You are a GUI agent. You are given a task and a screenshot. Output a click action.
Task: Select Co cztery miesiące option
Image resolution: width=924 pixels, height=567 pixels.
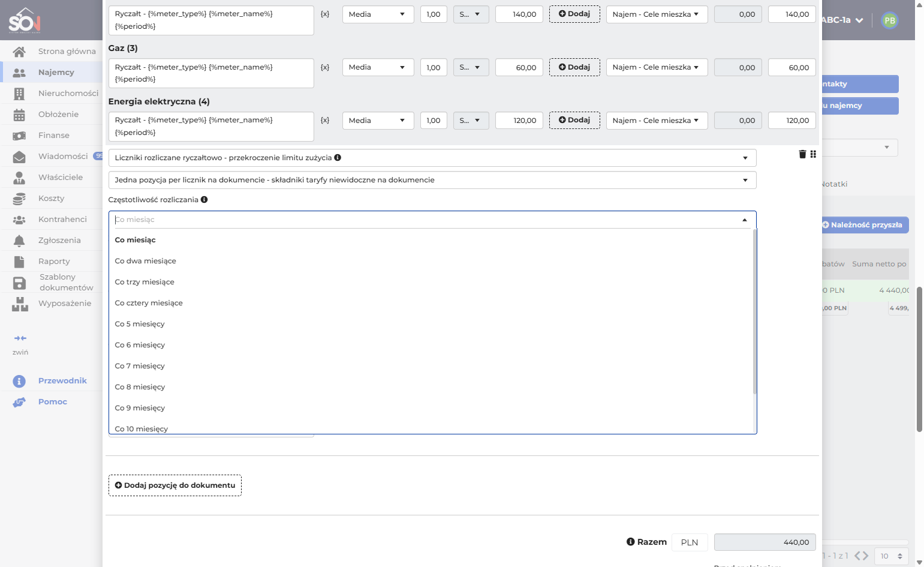click(x=431, y=303)
